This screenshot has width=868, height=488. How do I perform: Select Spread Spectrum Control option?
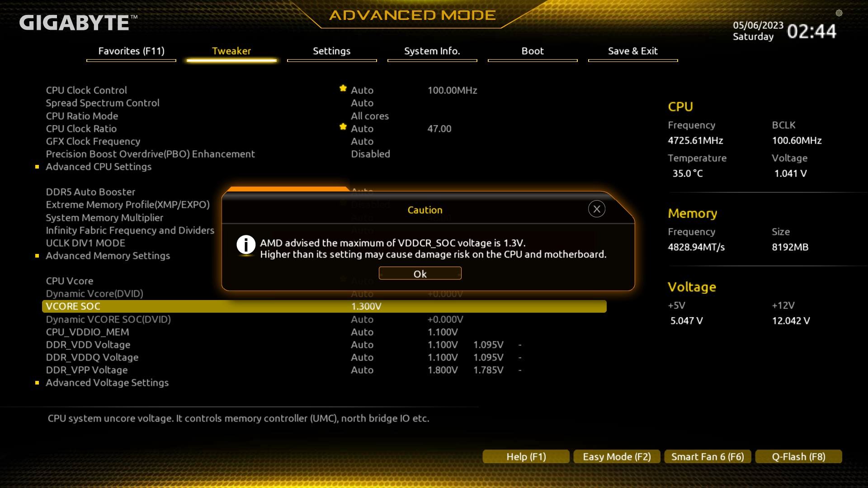pos(324,103)
